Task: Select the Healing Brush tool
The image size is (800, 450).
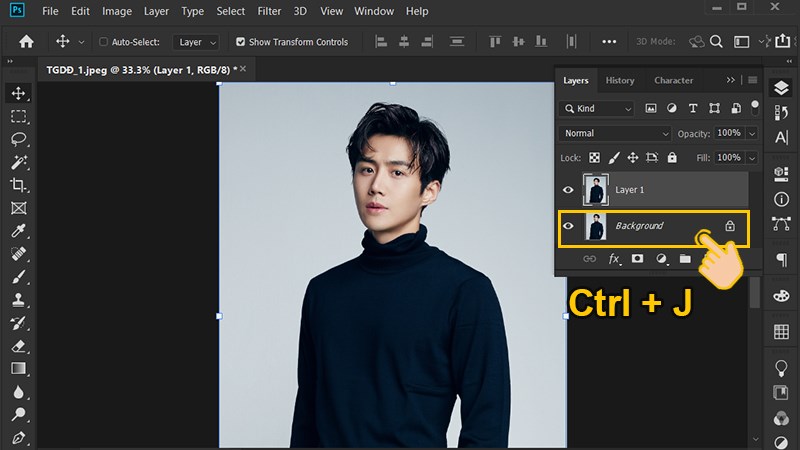Action: pyautogui.click(x=18, y=254)
